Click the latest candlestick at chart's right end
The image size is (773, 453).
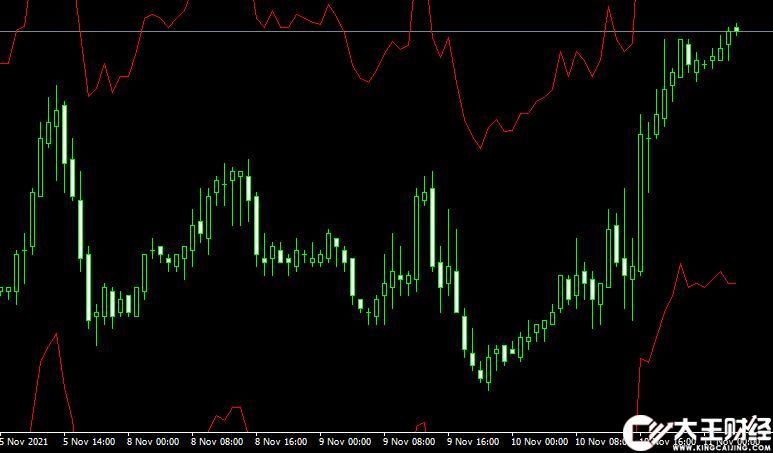pyautogui.click(x=737, y=30)
